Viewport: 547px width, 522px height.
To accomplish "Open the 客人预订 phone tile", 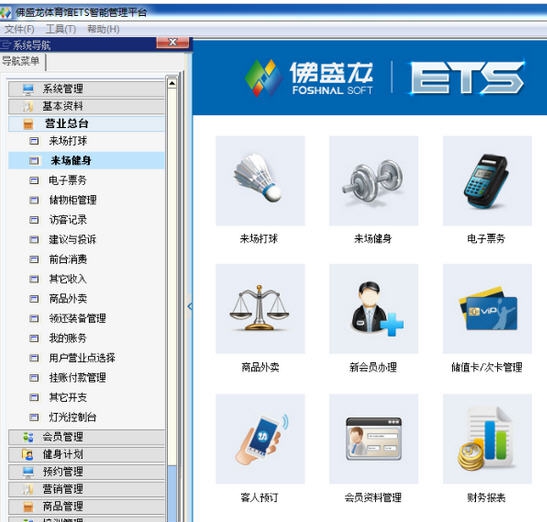I will (x=260, y=439).
